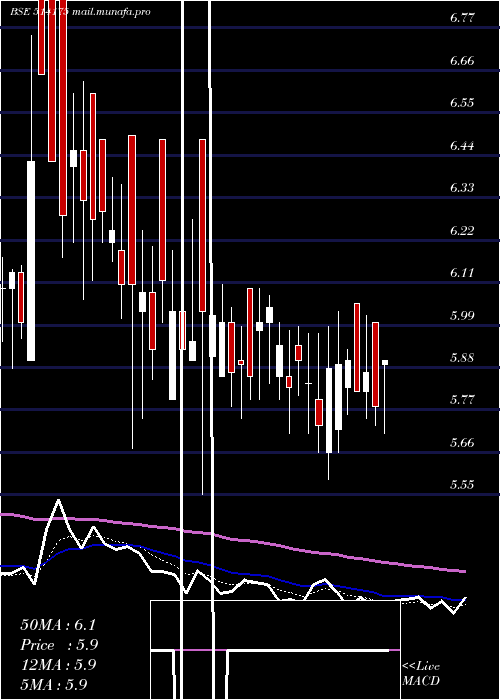
Task: Select the 6.66 price axis label
Action: coord(462,61)
